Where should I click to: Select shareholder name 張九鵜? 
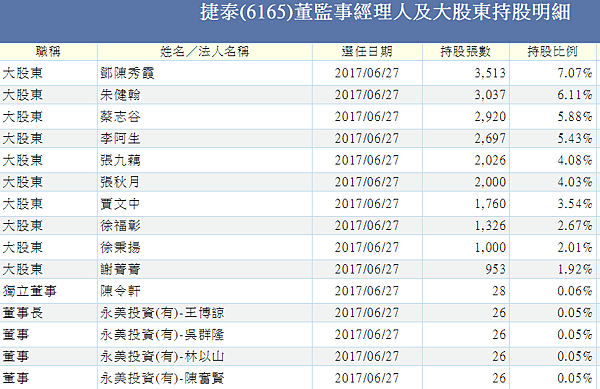tap(120, 160)
